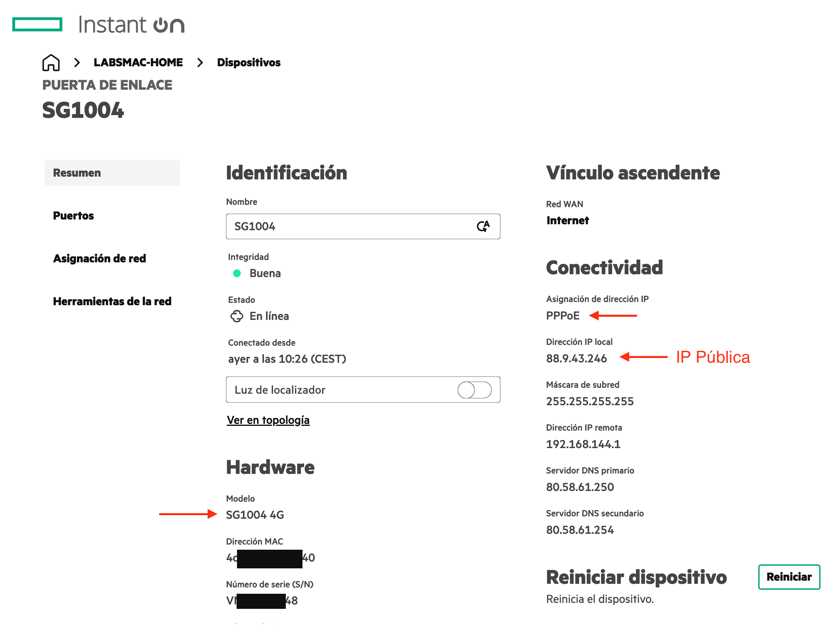Navigate to Dispositivos breadcrumb
The image size is (840, 639).
(249, 63)
